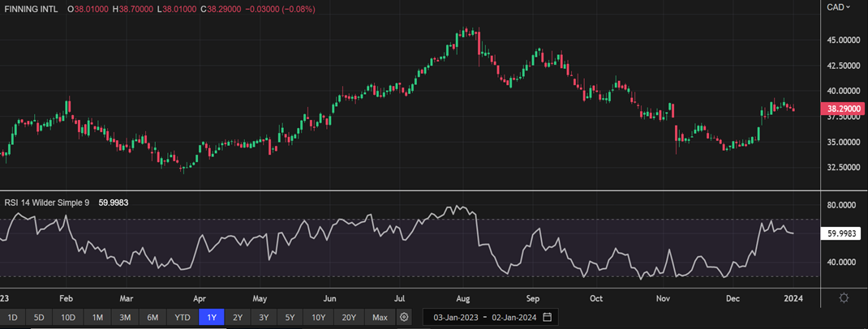Image resolution: width=868 pixels, height=329 pixels.
Task: Click the O38.01000 open value
Action: tap(88, 10)
